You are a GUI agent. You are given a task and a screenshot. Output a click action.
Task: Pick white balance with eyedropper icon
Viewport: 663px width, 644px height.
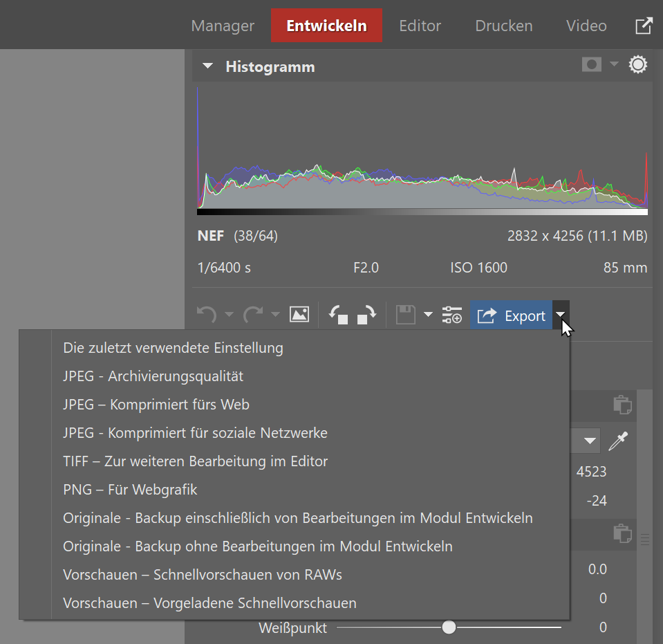(618, 441)
